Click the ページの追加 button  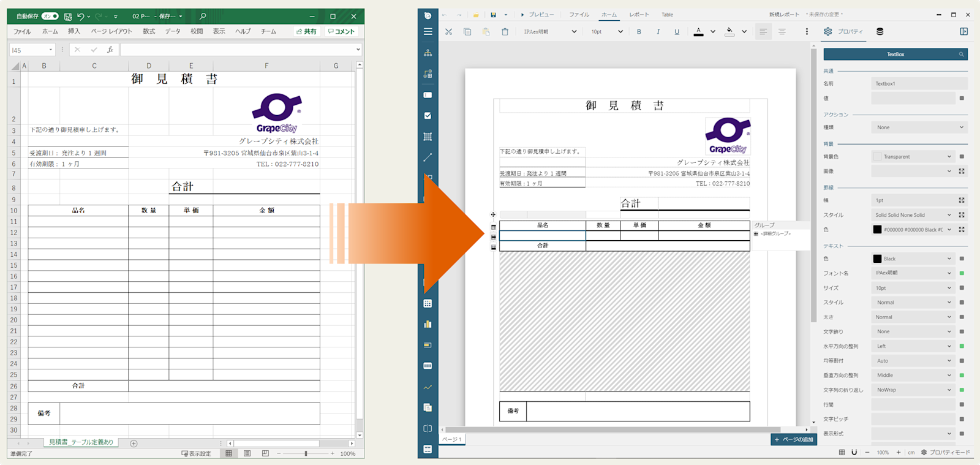(794, 439)
